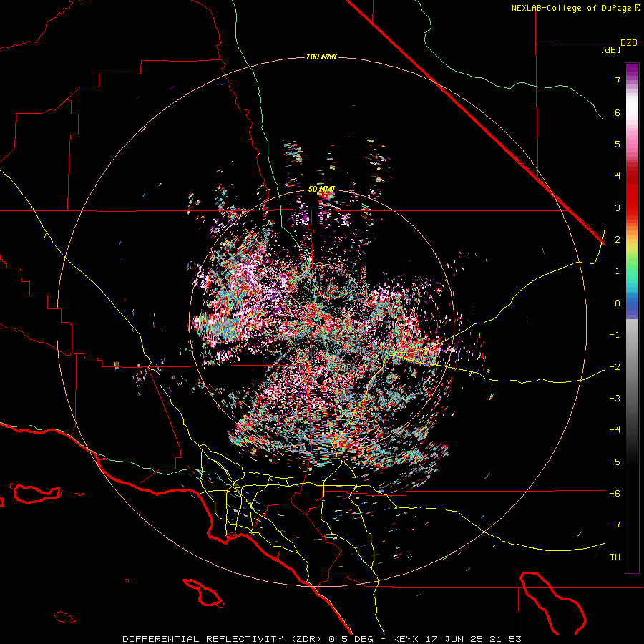Click the -6 value on color scale
The image size is (644, 644).
click(x=615, y=493)
